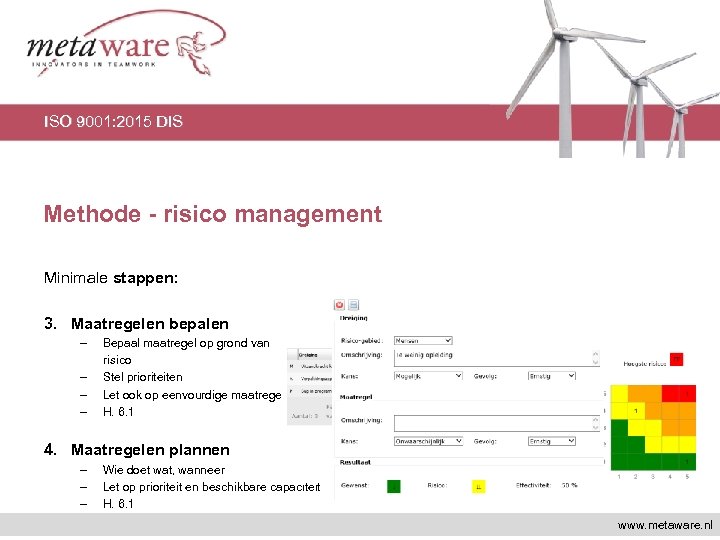This screenshot has height=540, width=720.
Task: Click the red top-right matrix cell
Action: click(687, 394)
